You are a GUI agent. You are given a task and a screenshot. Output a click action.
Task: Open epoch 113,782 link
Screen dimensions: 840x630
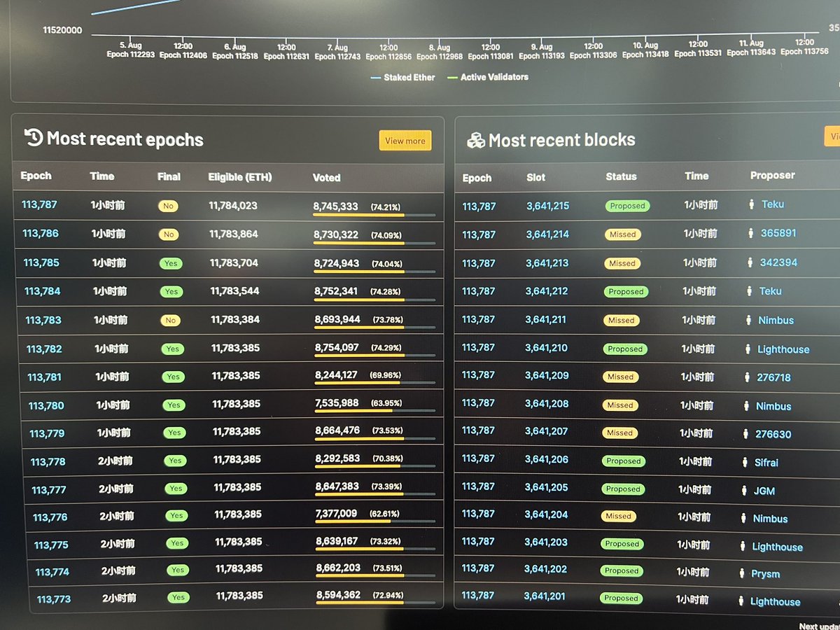[x=44, y=349]
